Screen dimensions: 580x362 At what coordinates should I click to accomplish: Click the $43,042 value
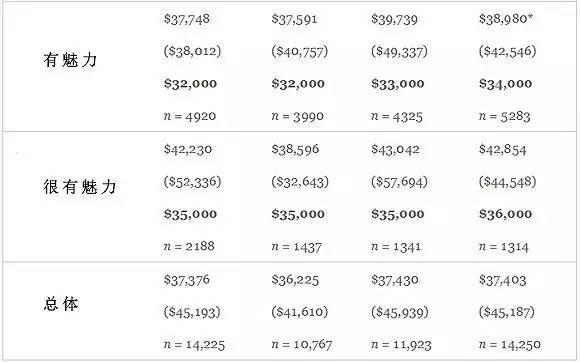tap(395, 150)
